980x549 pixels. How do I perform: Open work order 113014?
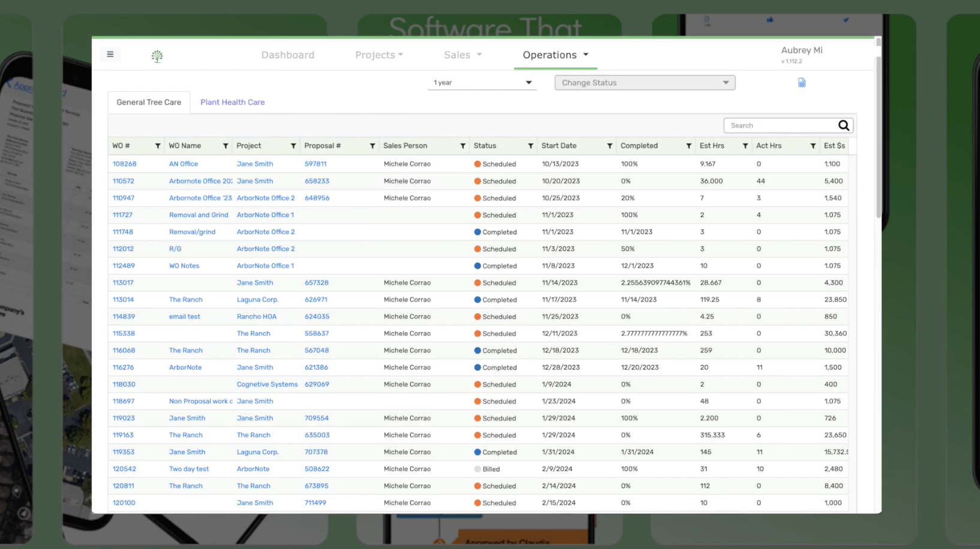tap(124, 300)
